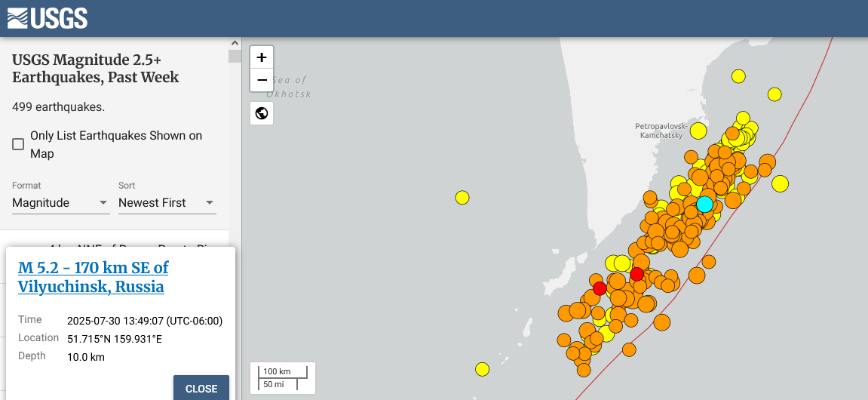
Task: Select the lone yellow marker in Sea of Okhotsk
Action: click(x=462, y=198)
